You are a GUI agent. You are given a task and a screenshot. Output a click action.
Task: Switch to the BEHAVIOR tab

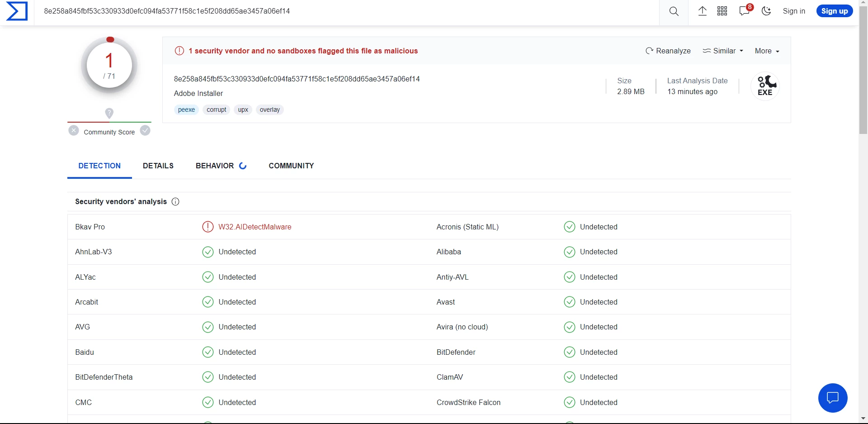(x=221, y=166)
